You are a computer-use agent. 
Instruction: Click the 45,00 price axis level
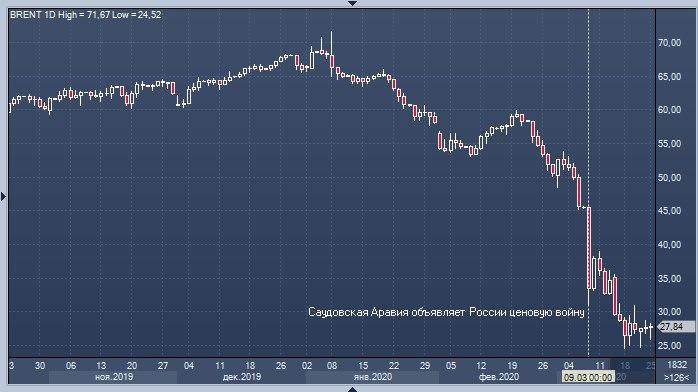point(670,210)
